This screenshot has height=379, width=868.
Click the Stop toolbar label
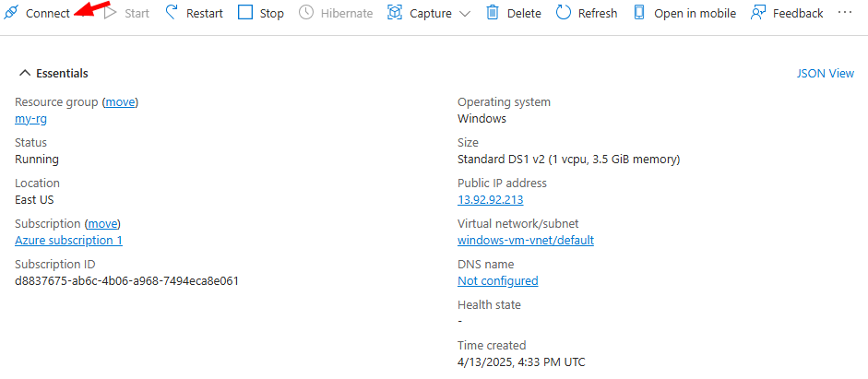click(x=272, y=13)
